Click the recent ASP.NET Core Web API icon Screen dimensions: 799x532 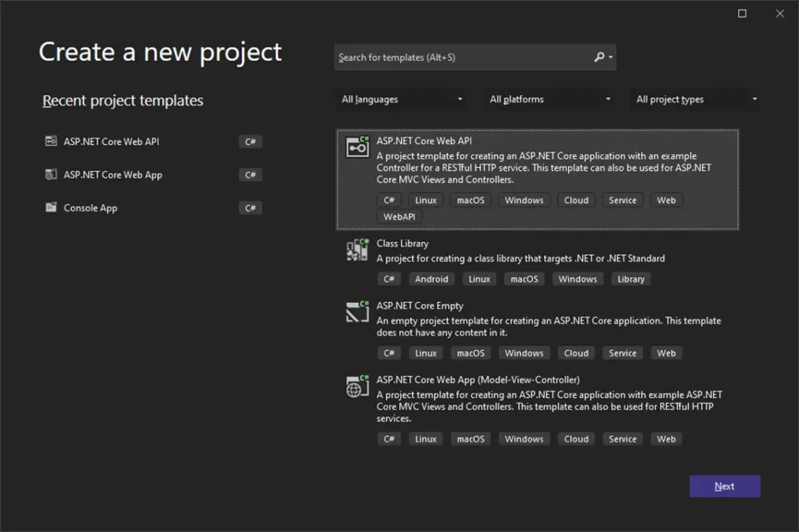coord(51,141)
